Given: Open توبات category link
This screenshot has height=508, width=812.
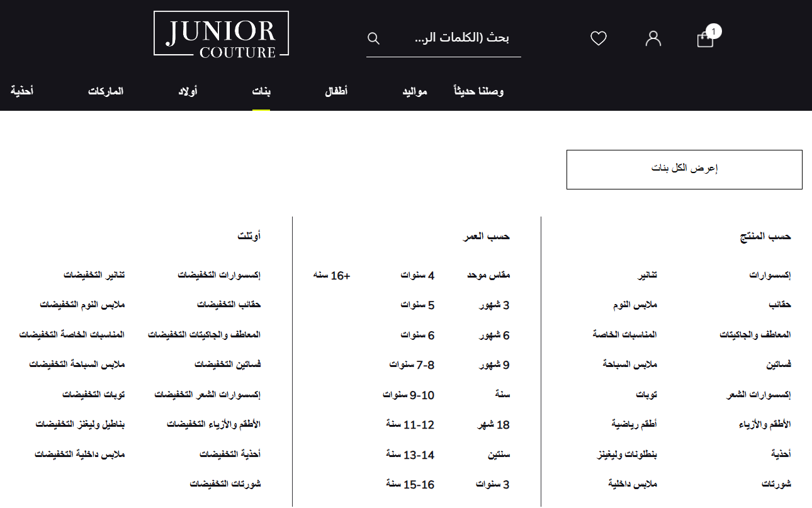Looking at the screenshot, I should click(646, 395).
